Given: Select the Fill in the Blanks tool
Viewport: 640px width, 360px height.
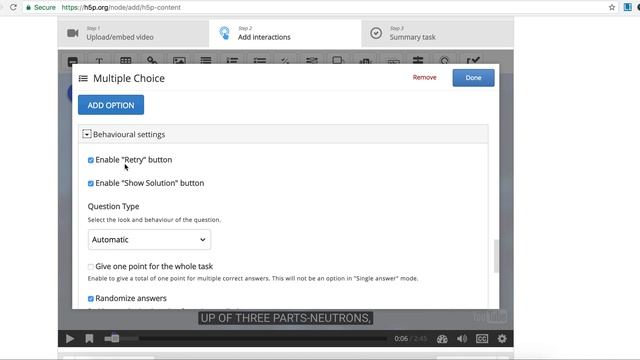Looking at the screenshot, I should click(312, 61).
